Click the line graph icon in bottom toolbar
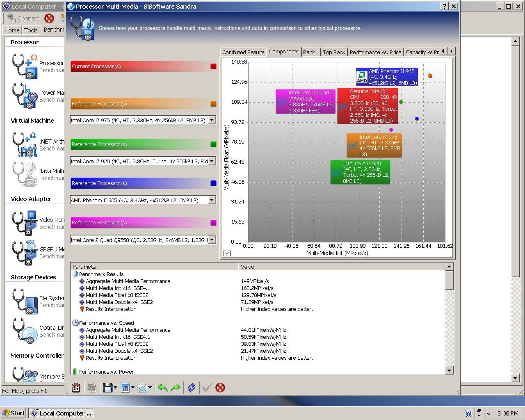 coord(142,388)
